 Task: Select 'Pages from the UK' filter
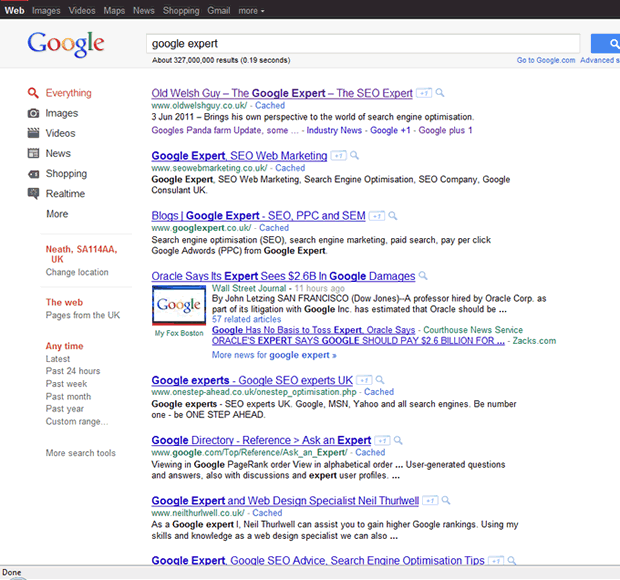(x=83, y=315)
